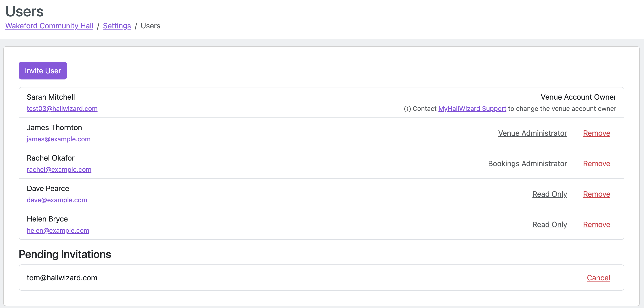Change Rachel Okafor's Bookings Administrator role
The image size is (644, 308).
(x=527, y=164)
